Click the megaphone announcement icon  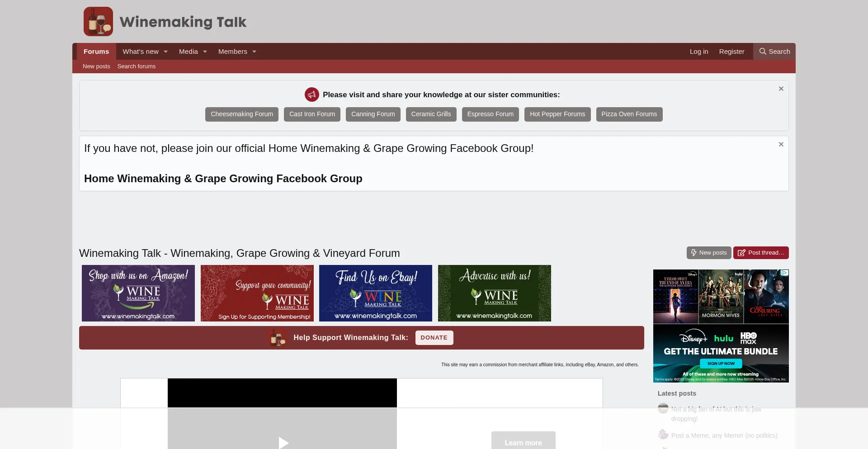(x=311, y=94)
